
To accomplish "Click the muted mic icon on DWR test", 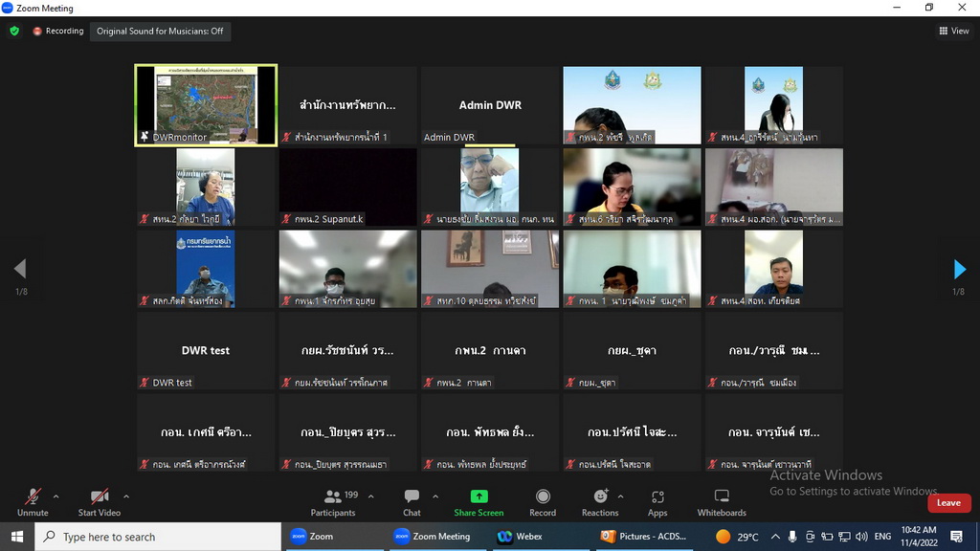I will point(145,383).
